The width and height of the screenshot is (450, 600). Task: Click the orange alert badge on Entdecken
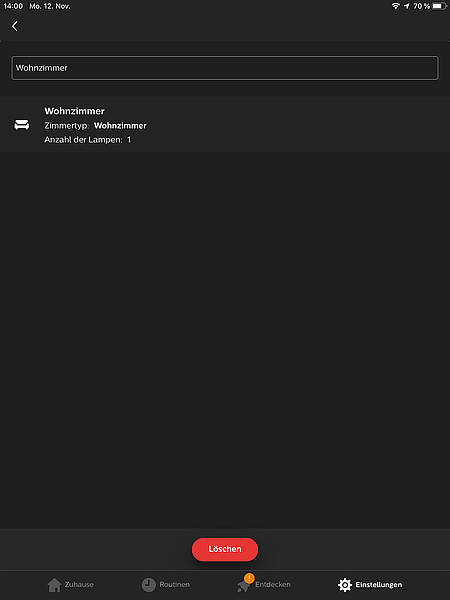pos(249,578)
